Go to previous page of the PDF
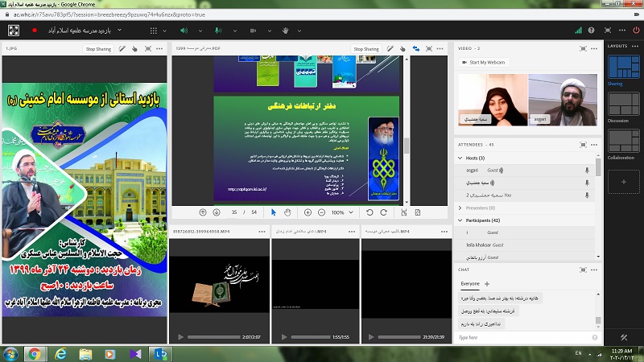 [202, 212]
